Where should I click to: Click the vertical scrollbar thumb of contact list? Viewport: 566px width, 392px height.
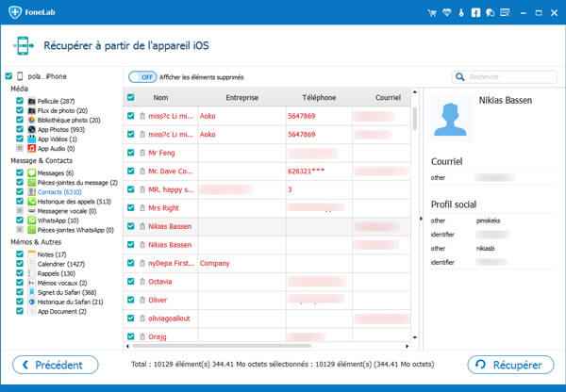[x=415, y=119]
